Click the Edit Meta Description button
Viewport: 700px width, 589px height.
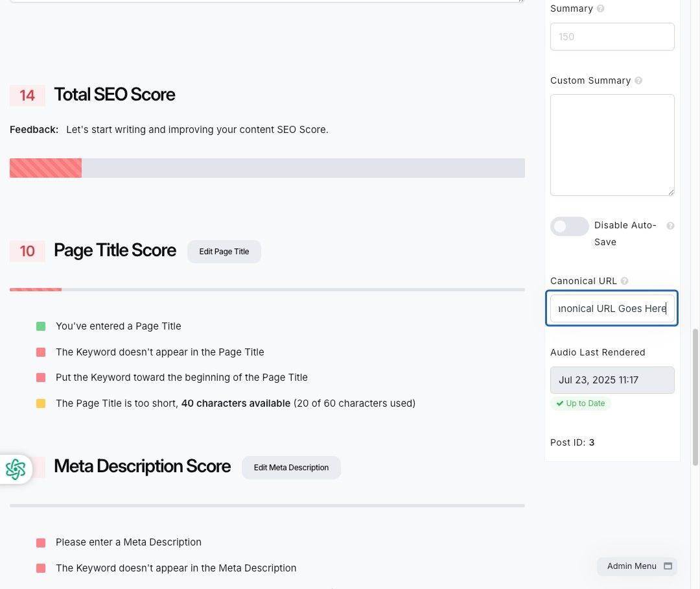291,468
